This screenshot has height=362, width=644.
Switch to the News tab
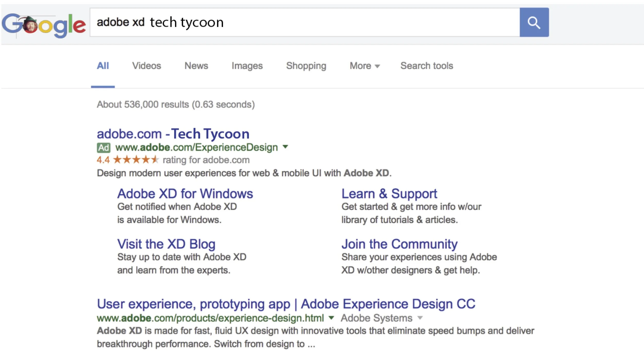[x=196, y=66]
